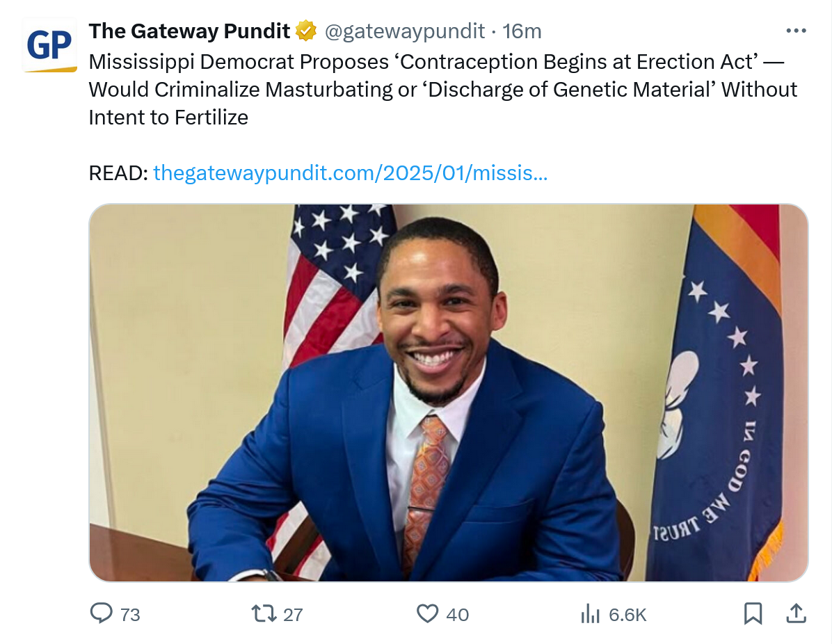Click the 73 replies count

click(130, 615)
